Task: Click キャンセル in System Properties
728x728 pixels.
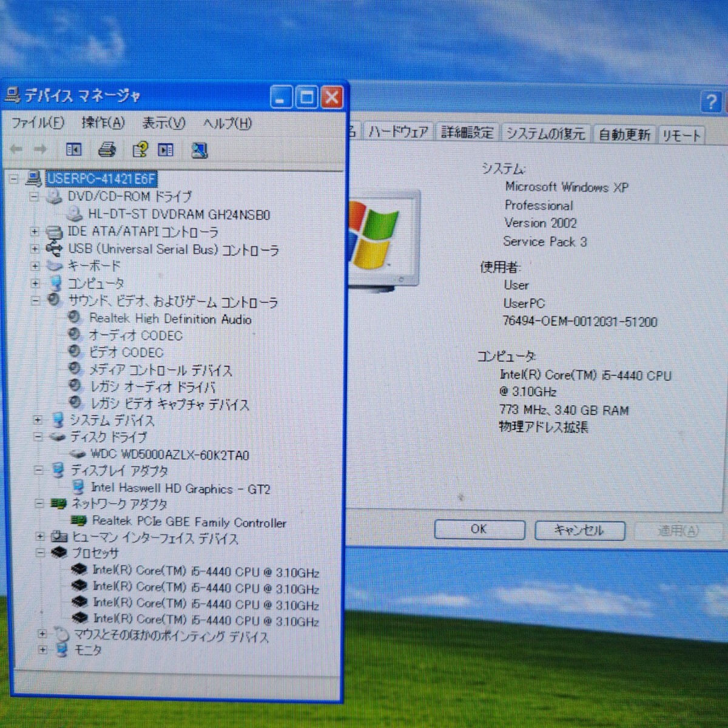Action: tap(579, 530)
